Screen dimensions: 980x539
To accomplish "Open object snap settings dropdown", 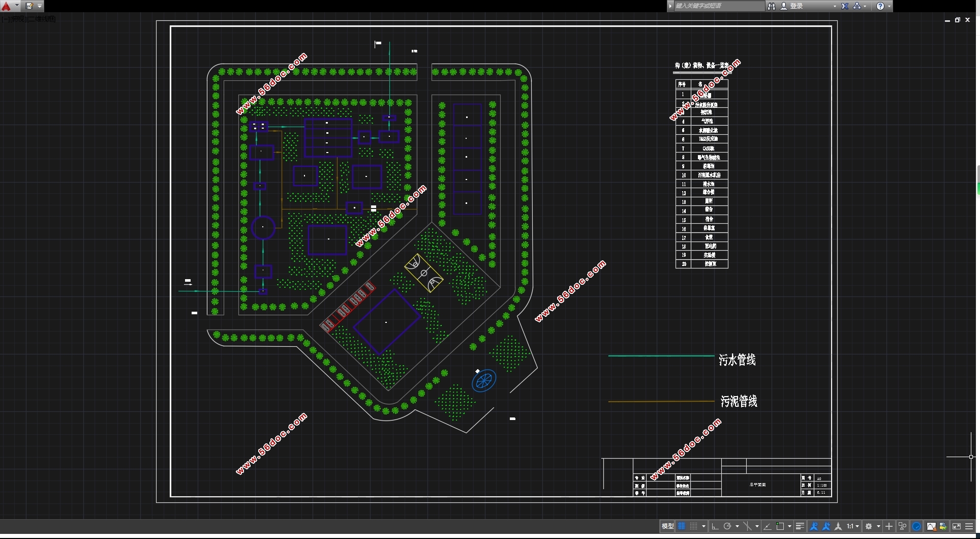I will pos(789,526).
